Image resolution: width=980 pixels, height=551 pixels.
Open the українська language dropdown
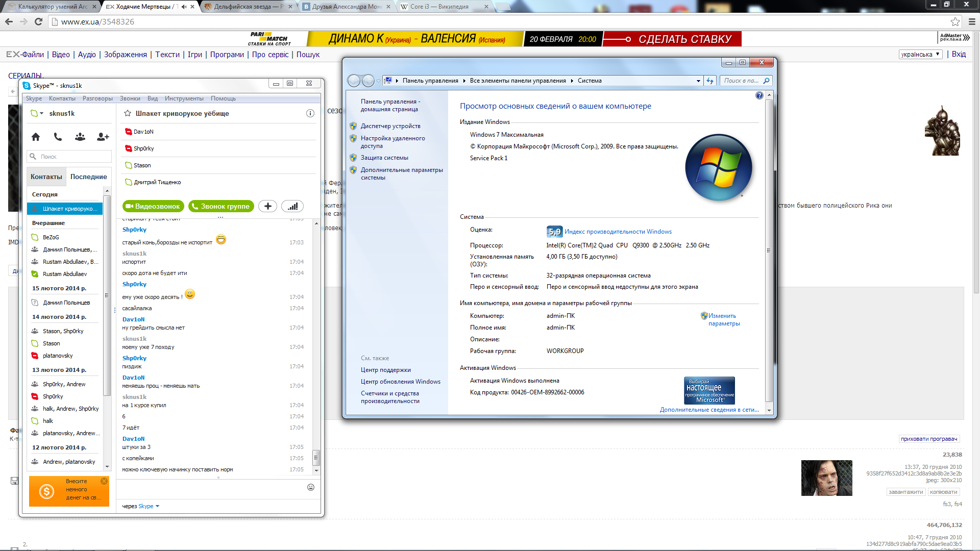pyautogui.click(x=920, y=54)
